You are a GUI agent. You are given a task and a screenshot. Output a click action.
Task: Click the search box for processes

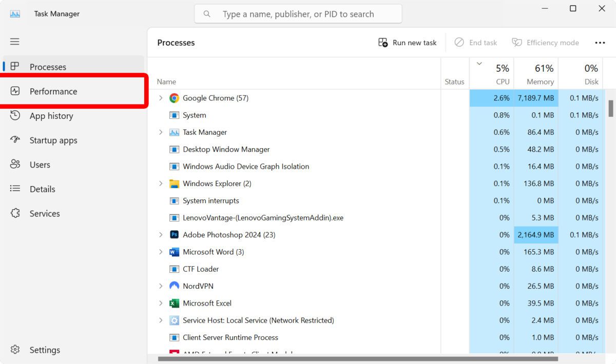298,14
